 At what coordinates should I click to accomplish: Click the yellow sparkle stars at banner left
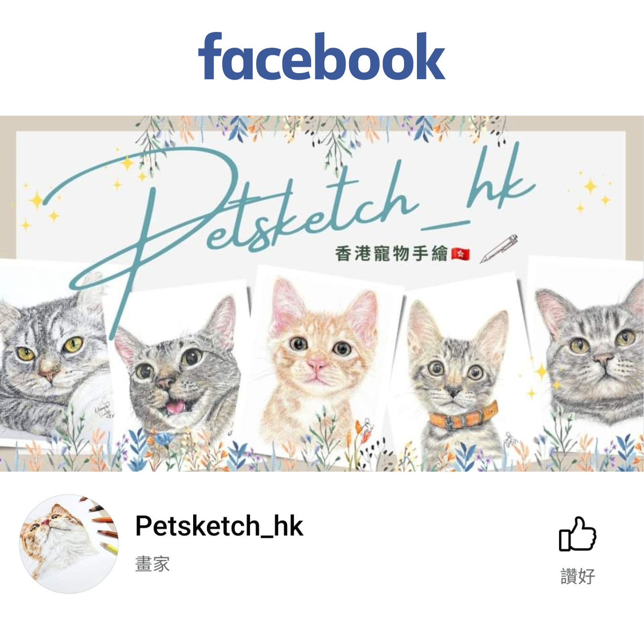pos(41,206)
